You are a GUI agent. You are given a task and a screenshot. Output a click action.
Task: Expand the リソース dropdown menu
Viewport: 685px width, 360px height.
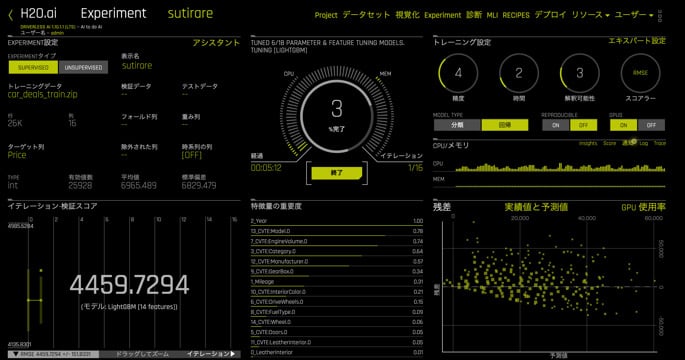[590, 15]
